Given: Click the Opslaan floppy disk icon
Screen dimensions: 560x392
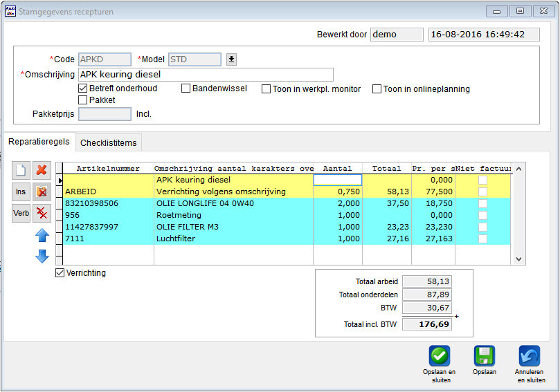Looking at the screenshot, I should pyautogui.click(x=485, y=355).
